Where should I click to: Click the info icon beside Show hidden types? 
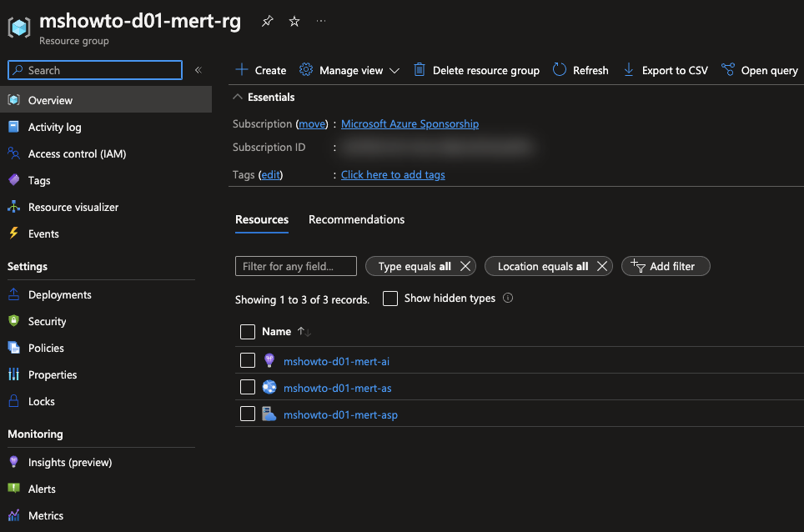point(508,299)
